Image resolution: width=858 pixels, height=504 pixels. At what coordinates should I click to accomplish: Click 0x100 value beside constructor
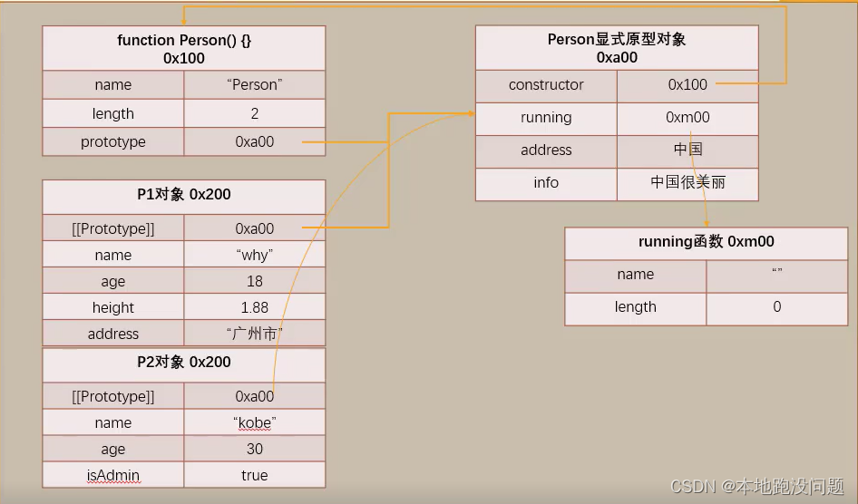click(687, 86)
